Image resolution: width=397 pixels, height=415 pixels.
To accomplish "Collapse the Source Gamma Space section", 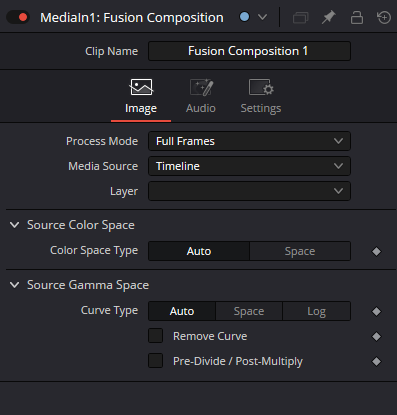I will coord(14,285).
